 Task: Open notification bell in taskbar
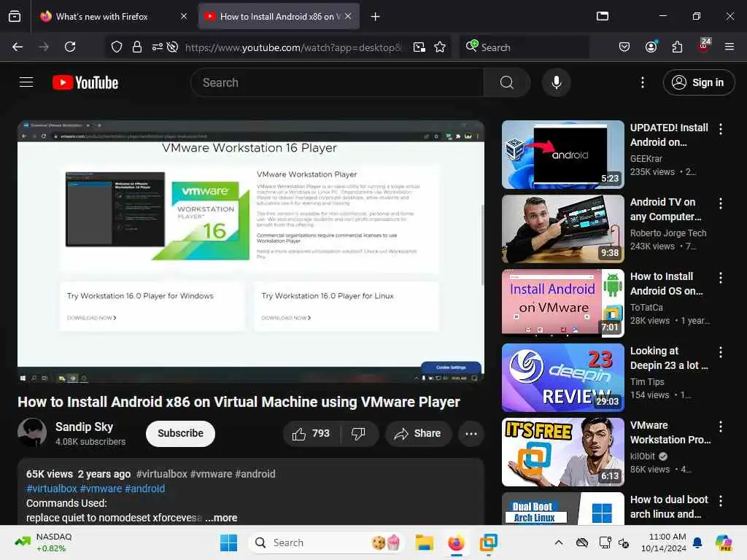(697, 542)
